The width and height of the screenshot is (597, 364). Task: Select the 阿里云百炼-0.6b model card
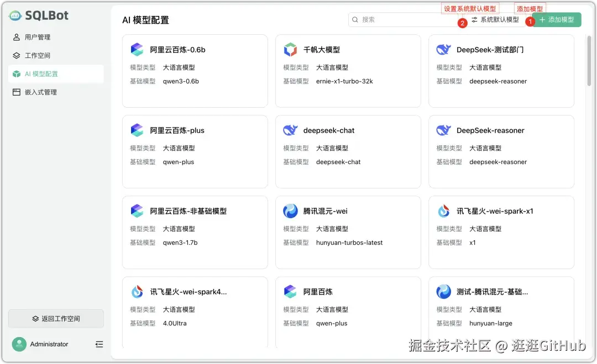point(195,70)
